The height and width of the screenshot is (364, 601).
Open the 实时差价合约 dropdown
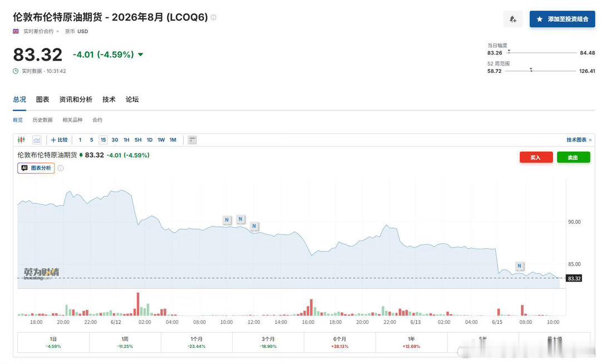point(41,31)
